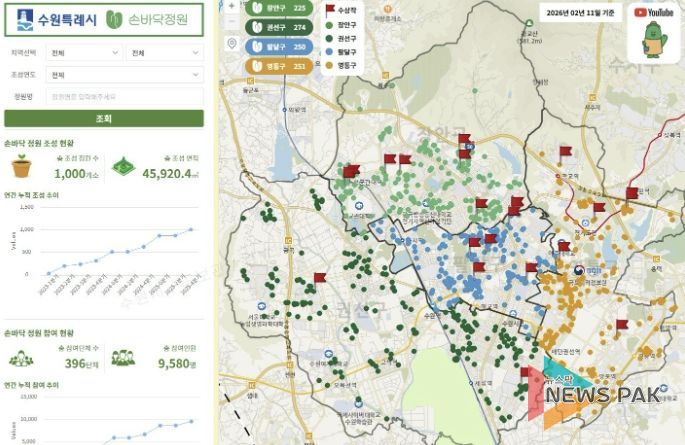The image size is (685, 445).
Task: Focus the 정원명 garden name input field
Action: [124, 97]
